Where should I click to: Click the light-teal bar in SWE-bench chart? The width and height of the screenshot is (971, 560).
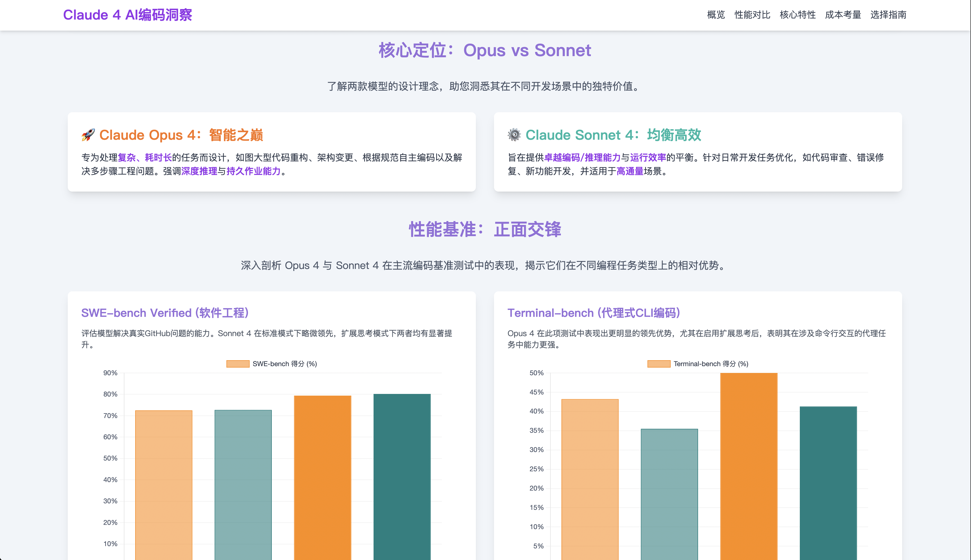(x=243, y=485)
